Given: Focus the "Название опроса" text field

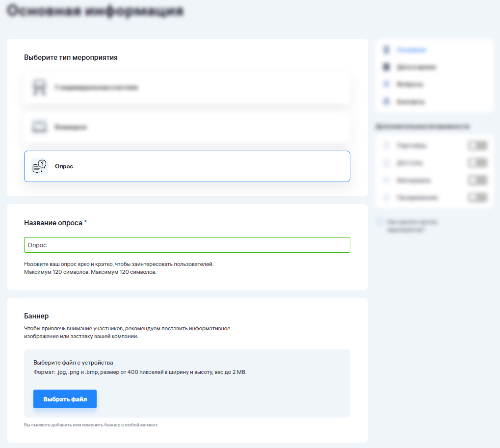Looking at the screenshot, I should click(187, 245).
